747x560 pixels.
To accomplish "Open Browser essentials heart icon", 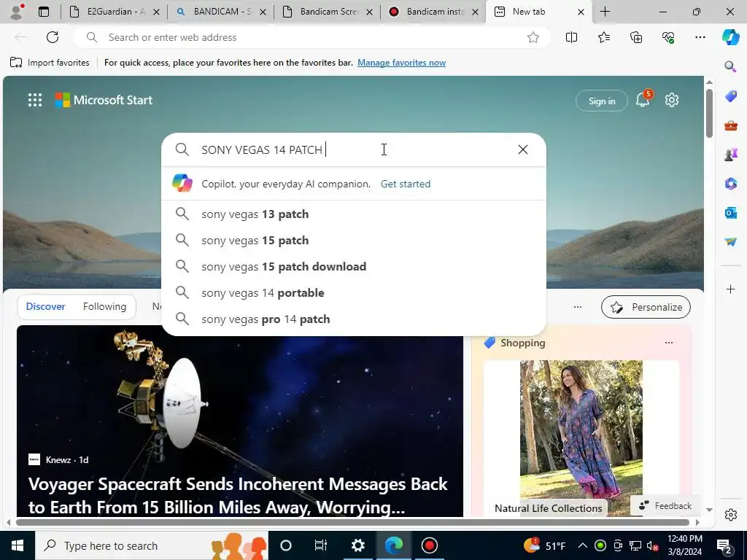I will click(668, 37).
